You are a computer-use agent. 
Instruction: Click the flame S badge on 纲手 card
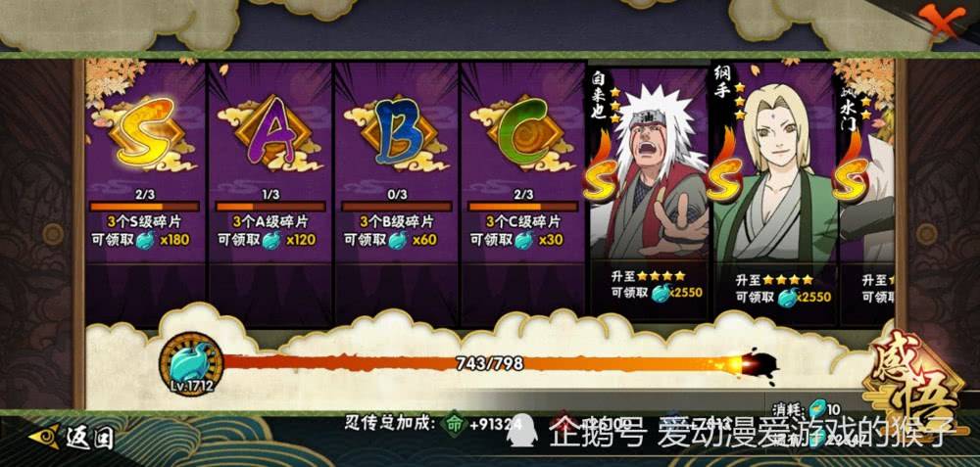click(724, 171)
